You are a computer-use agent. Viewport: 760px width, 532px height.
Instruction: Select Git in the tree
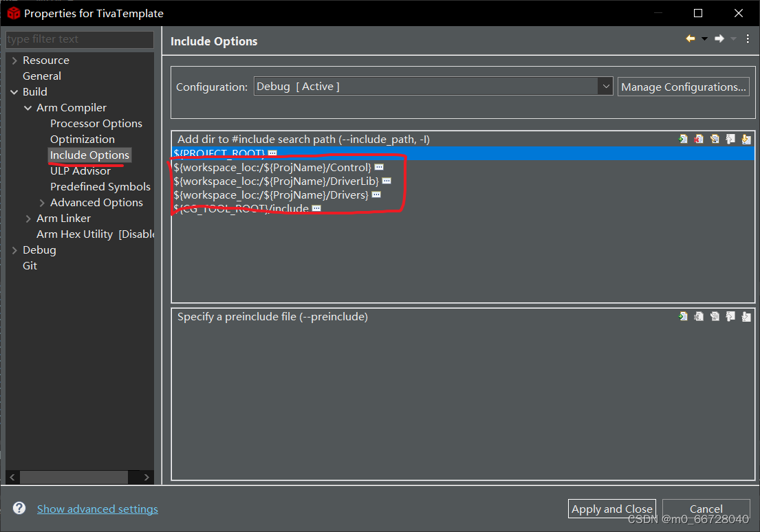(30, 265)
